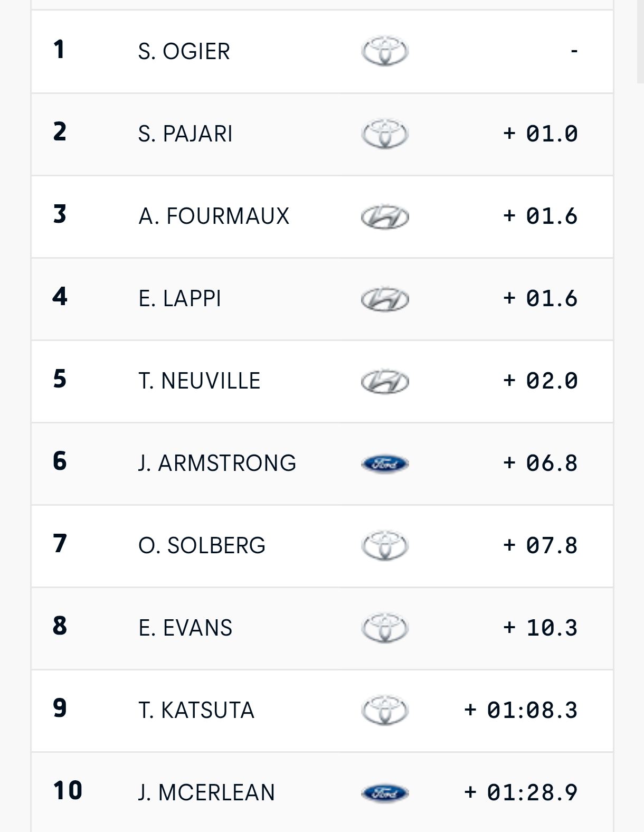Select T. Neuville in the standings
Screen dimensions: 644x832
(200, 381)
